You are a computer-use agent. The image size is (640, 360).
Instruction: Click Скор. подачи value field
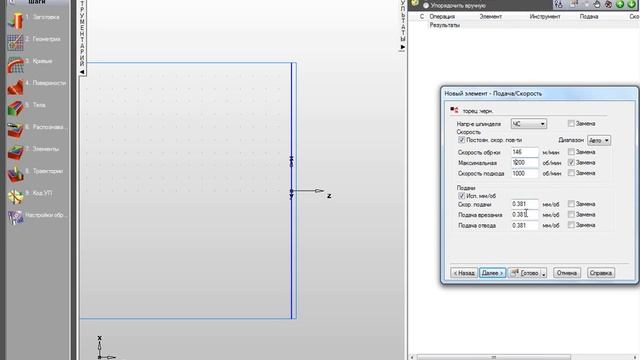524,204
